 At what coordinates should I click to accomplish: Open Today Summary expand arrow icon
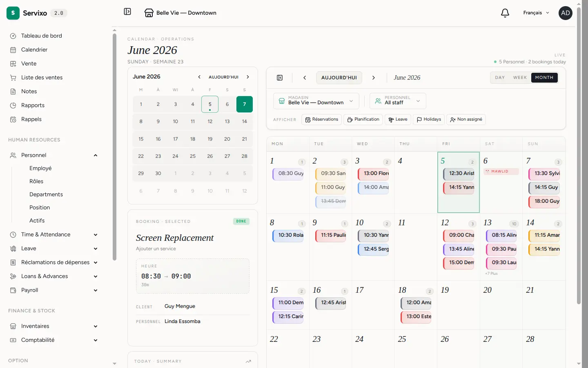[248, 361]
